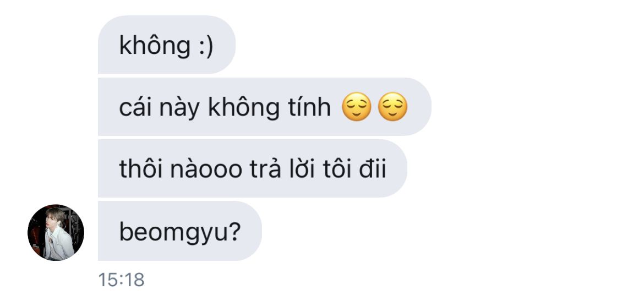Viewport: 644px width, 306px height.
Task: Click the first relieved face emoji
Action: pos(357,106)
